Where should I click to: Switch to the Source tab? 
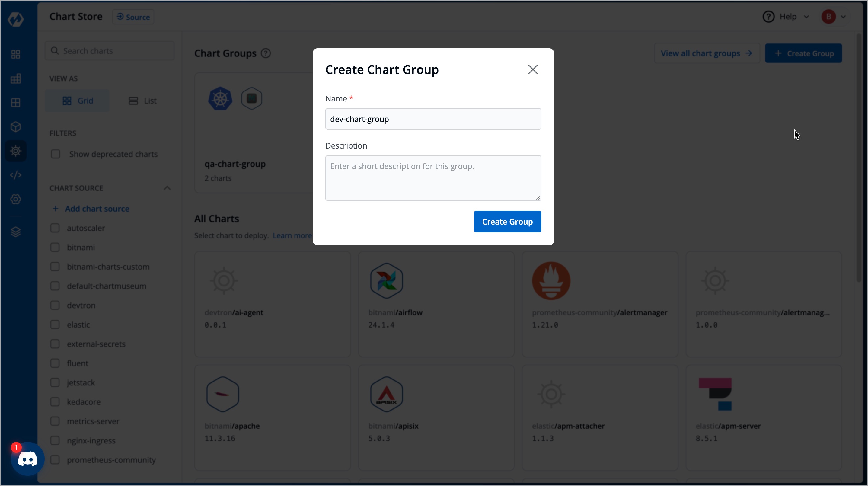(133, 17)
